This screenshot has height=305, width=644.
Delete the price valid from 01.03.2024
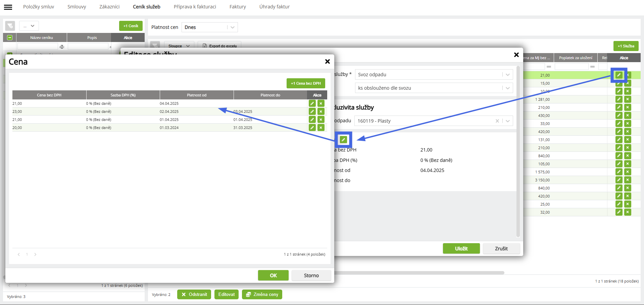(321, 128)
